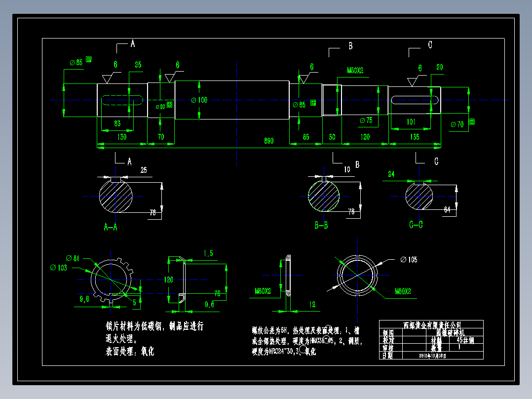Select the 130 length dimension

pyautogui.click(x=122, y=137)
